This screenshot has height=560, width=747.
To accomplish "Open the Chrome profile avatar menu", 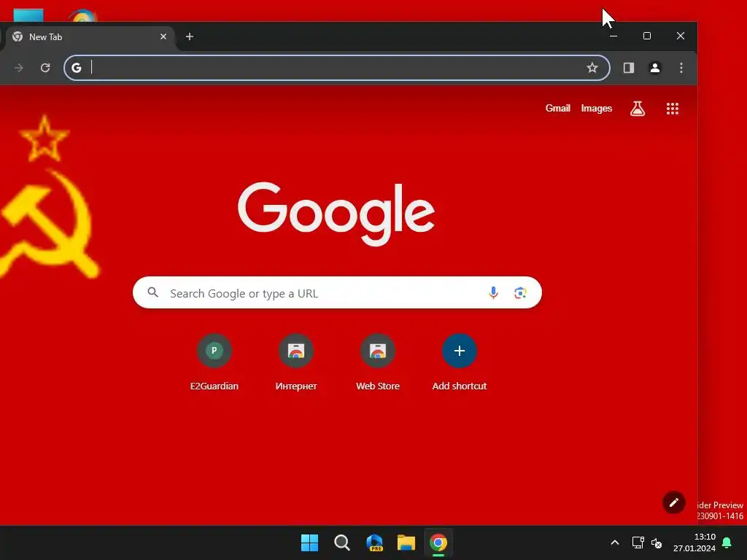I will click(655, 68).
